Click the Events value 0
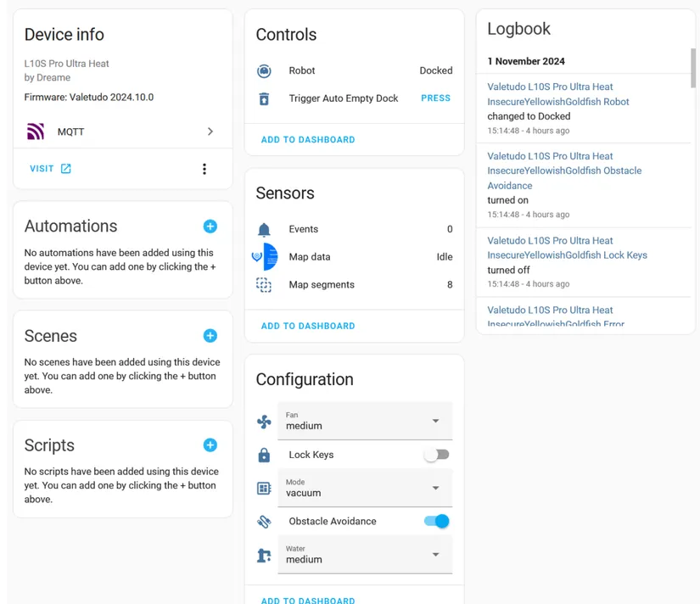This screenshot has height=604, width=700. (x=450, y=229)
